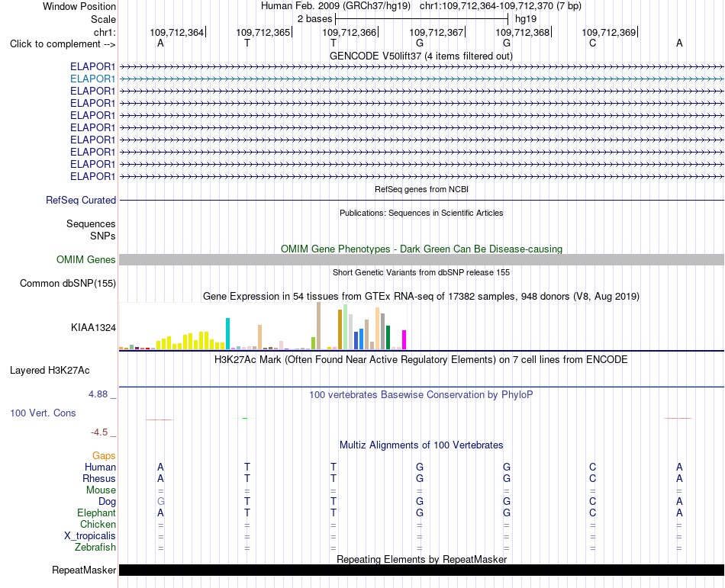Click the 100 Vert. Cons track label
Screen dimensions: 725x588
pos(43,413)
